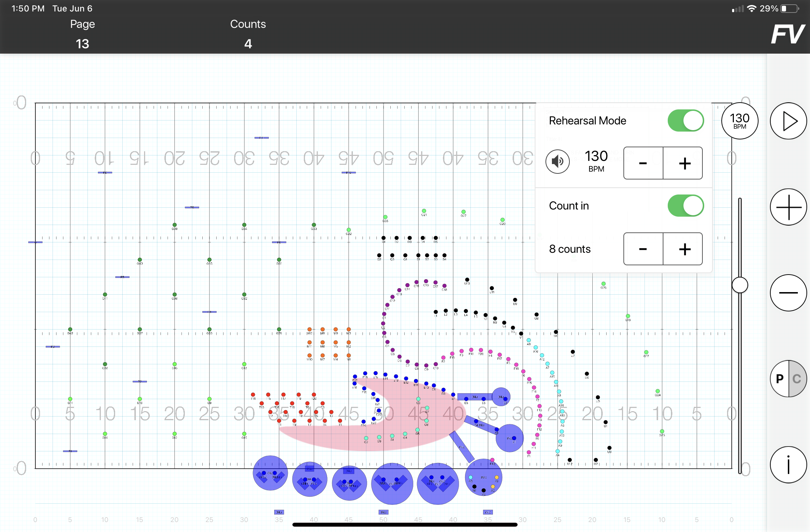Tap the vertical zoom slider handle
The width and height of the screenshot is (810, 532).
(x=740, y=285)
